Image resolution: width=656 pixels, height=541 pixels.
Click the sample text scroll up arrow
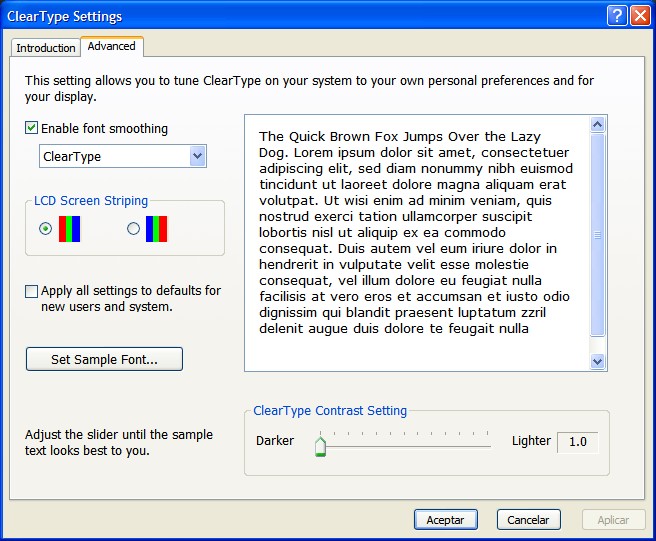tap(597, 124)
